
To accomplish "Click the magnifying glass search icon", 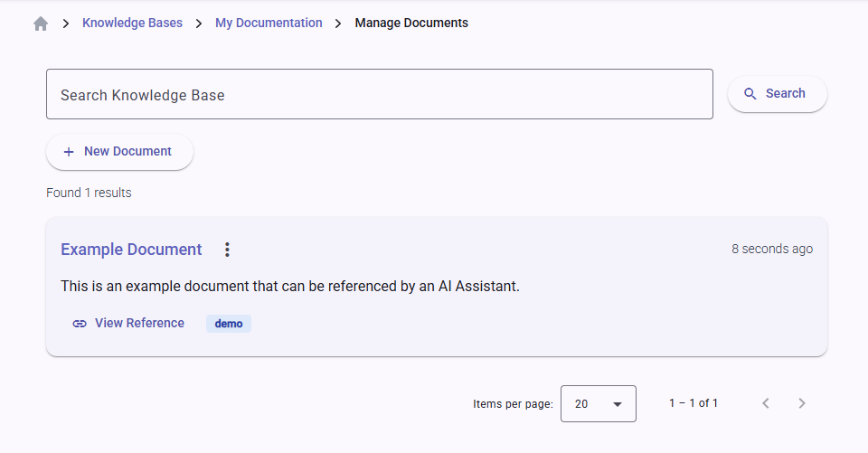I will click(750, 94).
